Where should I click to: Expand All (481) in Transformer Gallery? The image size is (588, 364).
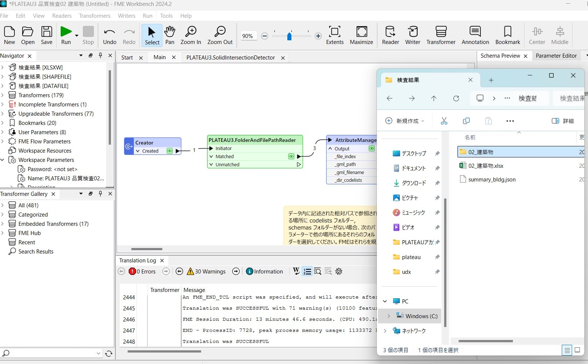[x=3, y=205]
